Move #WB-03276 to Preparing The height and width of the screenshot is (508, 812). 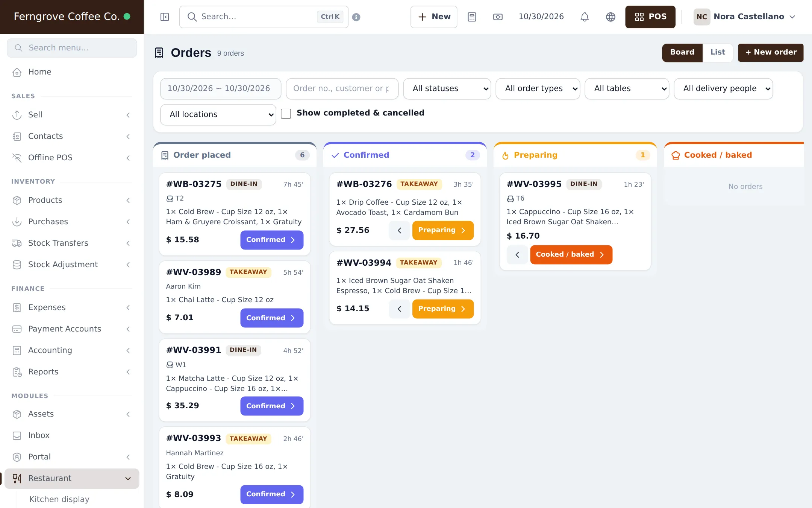pyautogui.click(x=443, y=230)
